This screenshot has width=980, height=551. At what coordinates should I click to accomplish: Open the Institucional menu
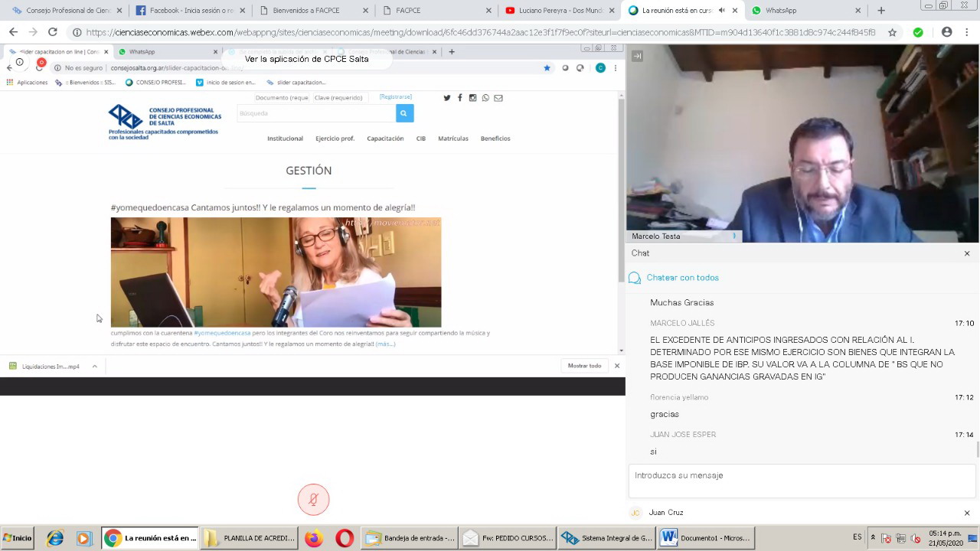coord(285,139)
